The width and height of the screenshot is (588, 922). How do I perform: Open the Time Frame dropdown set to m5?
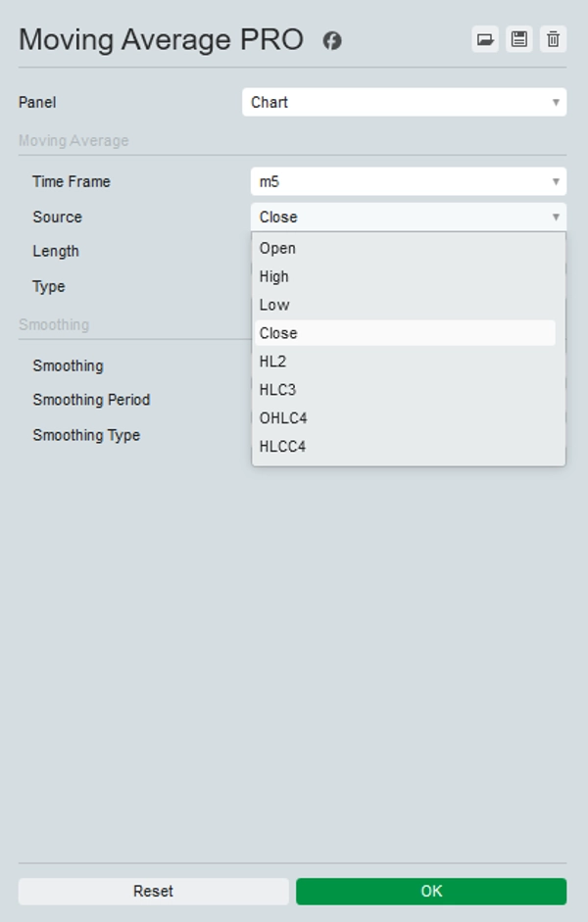coord(408,181)
